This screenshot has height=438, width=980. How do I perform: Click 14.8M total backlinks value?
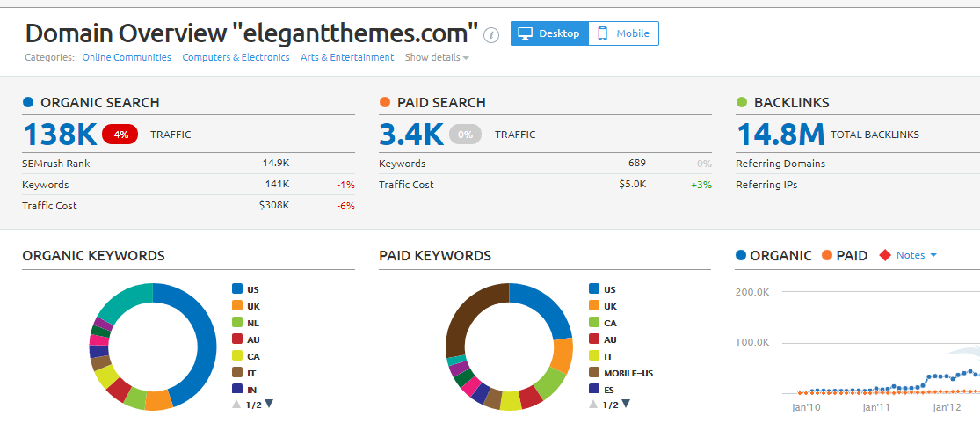pos(780,135)
